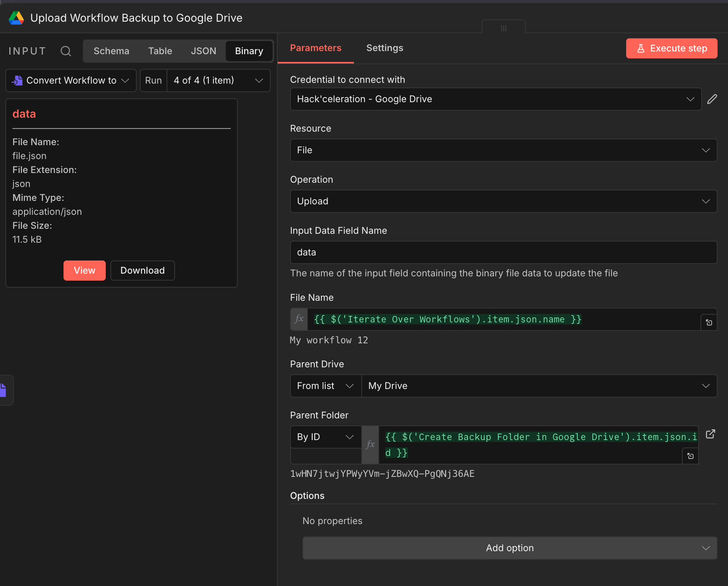Open the input search magnifier

(66, 51)
